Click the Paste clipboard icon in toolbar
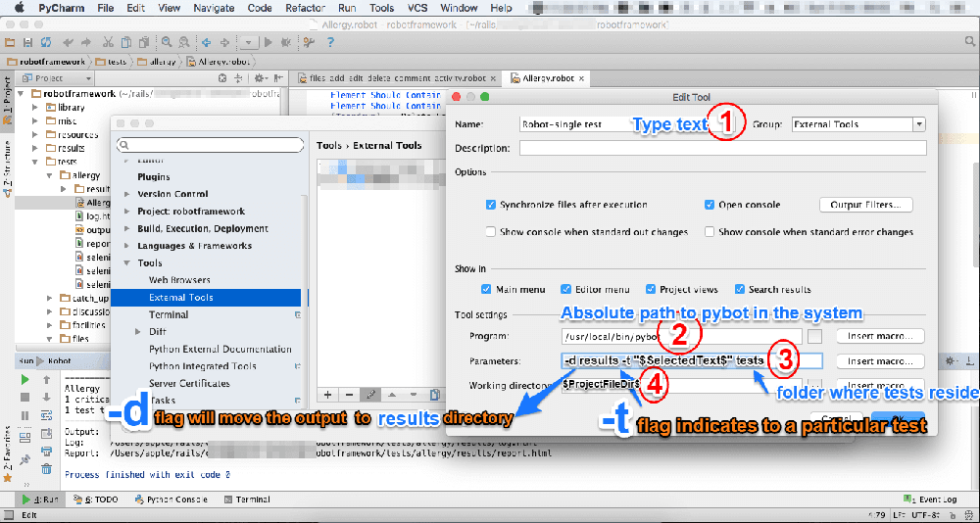 coord(143,42)
